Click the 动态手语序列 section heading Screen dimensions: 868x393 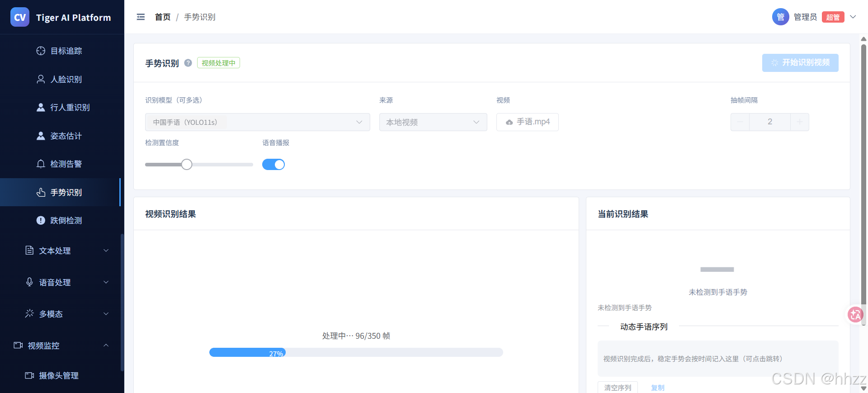(x=644, y=327)
